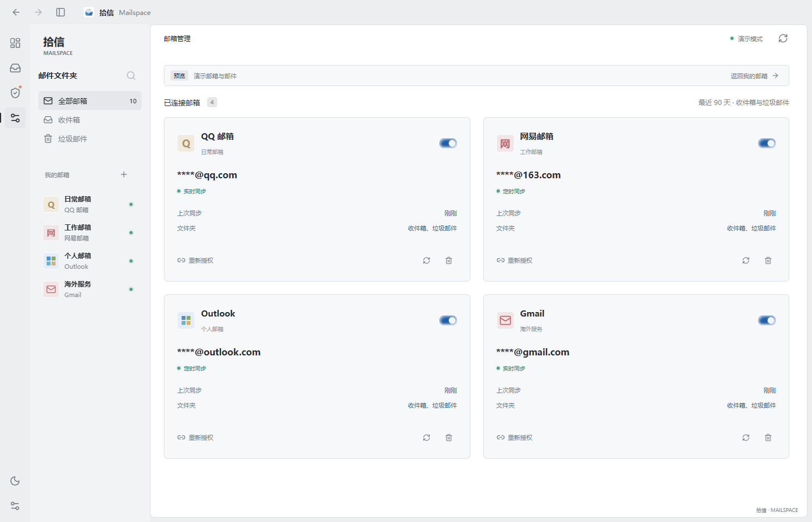Viewport: 812px width, 522px height.
Task: Click 重新授权 on 网易邮箱 card
Action: point(514,260)
